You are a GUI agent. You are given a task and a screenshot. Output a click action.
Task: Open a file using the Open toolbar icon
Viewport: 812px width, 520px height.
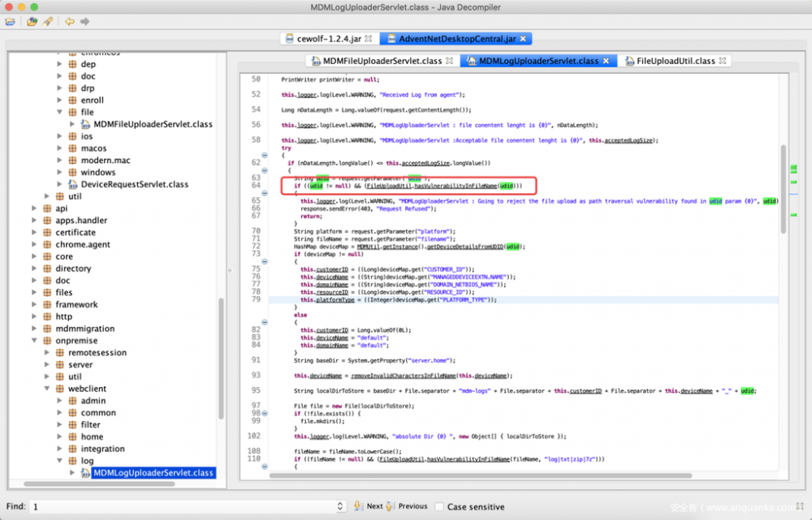click(x=10, y=21)
